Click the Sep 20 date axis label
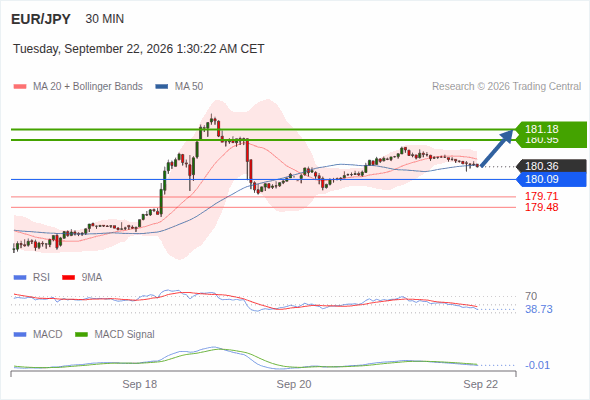Screen dimensions: 590x400 (x=294, y=384)
